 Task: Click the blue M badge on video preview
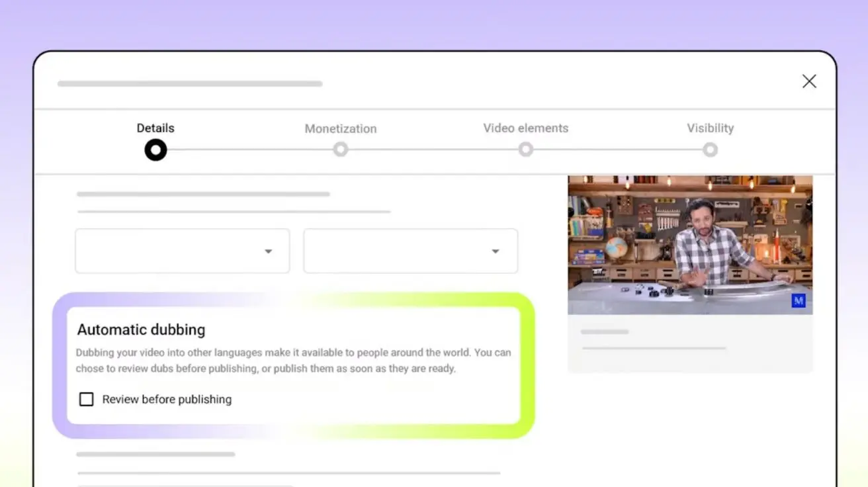799,300
